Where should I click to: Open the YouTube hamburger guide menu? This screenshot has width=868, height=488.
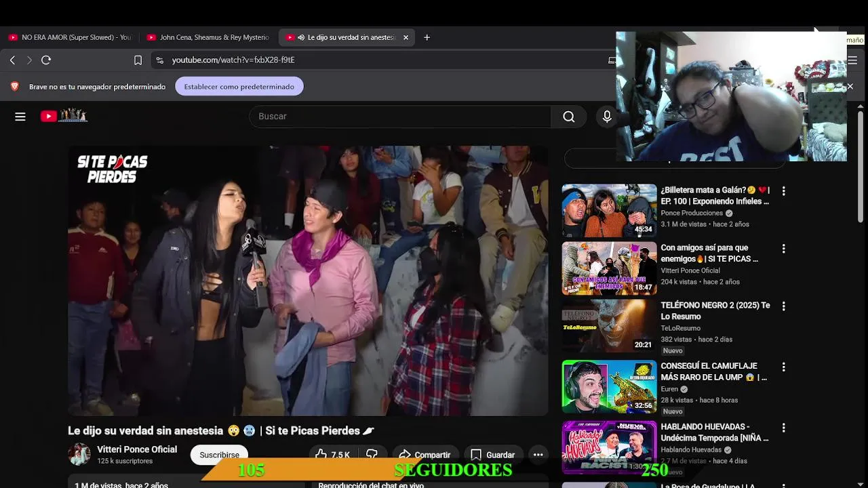[x=20, y=117]
